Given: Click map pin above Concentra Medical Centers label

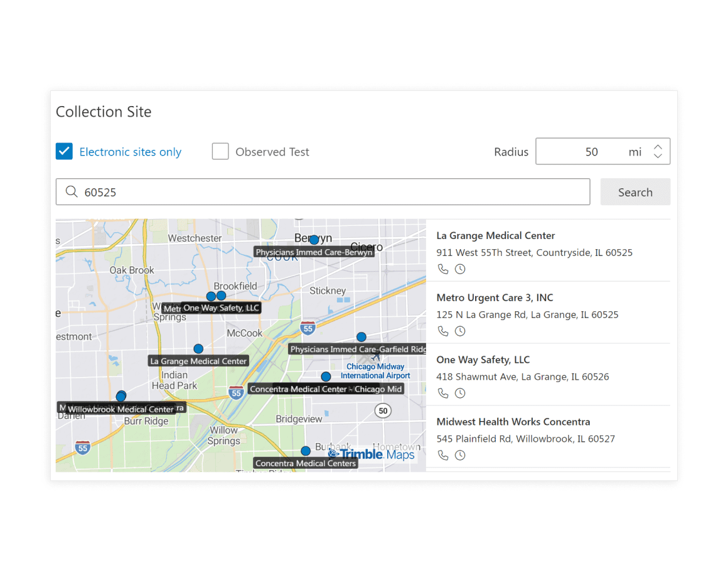Looking at the screenshot, I should point(306,451).
